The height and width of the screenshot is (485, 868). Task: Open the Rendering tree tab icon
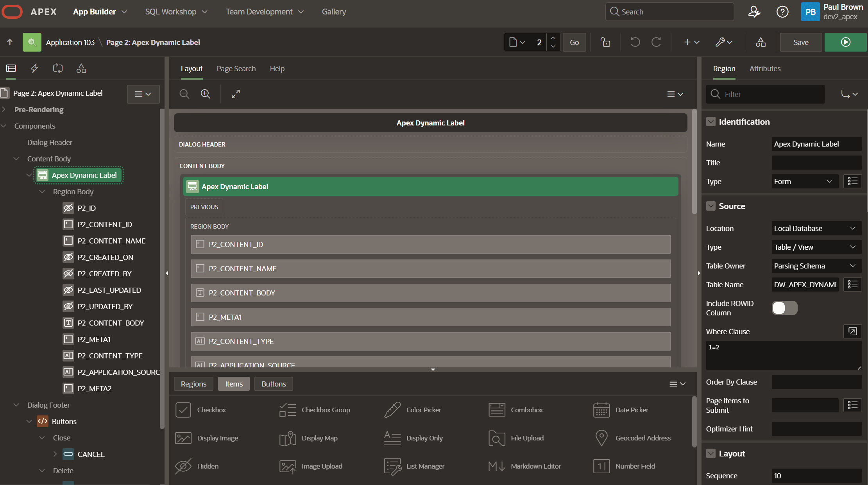coord(11,68)
